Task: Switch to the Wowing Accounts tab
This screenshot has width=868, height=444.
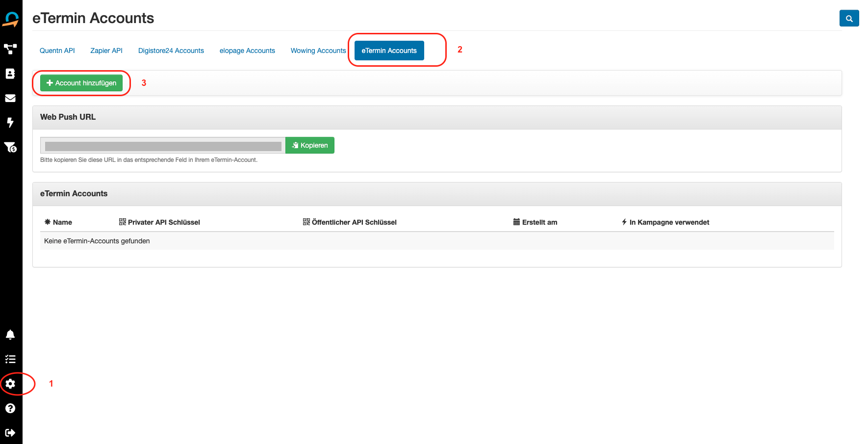Action: 318,51
